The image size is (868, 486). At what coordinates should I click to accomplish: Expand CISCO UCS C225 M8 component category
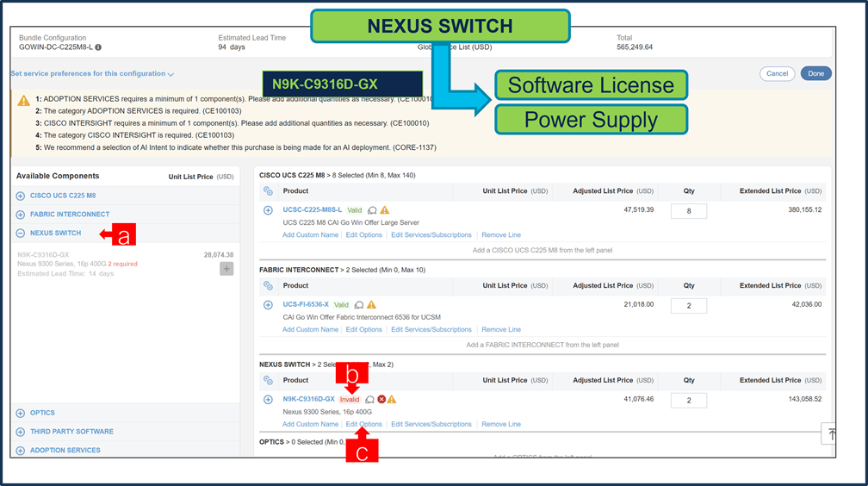pyautogui.click(x=21, y=196)
